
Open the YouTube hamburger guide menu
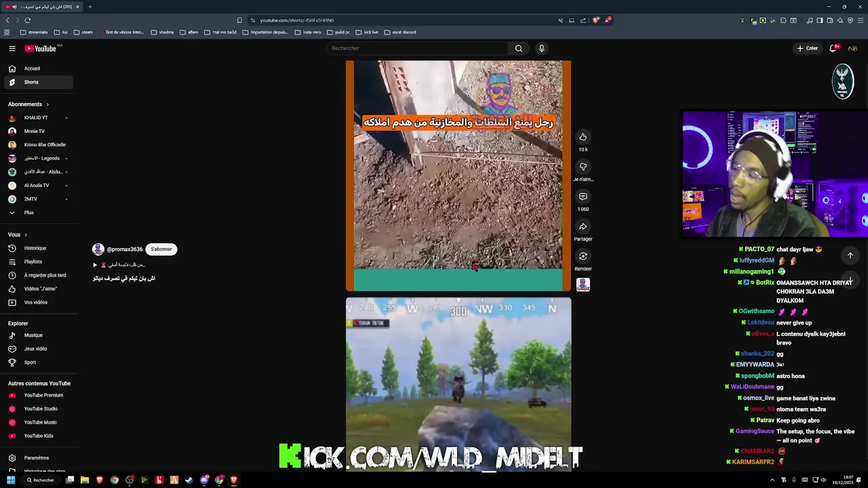(x=12, y=48)
